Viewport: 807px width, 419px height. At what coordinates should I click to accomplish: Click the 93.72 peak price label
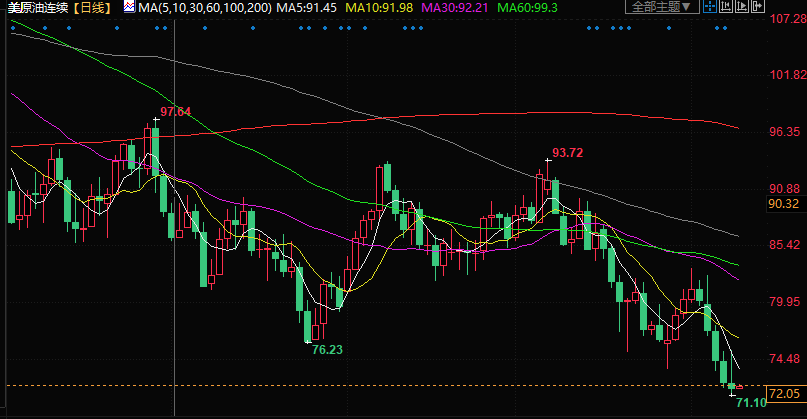(566, 153)
